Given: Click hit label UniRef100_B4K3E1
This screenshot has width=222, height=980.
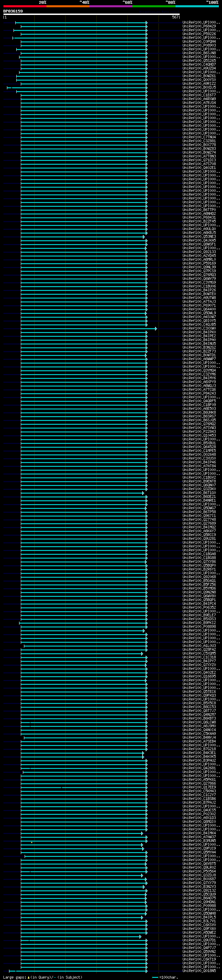Looking at the screenshot, I should [199, 753].
